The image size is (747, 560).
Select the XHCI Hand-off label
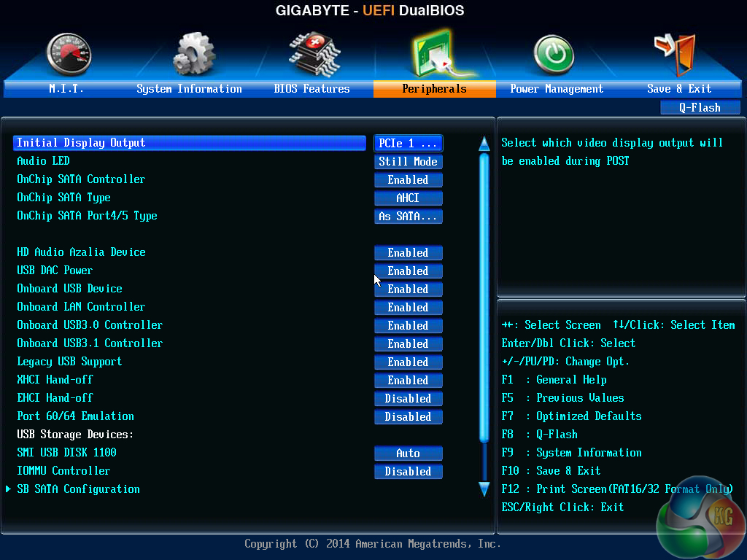55,379
